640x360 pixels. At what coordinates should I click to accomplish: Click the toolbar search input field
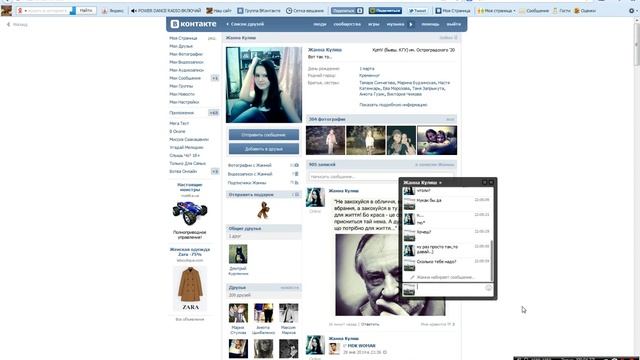click(45, 11)
